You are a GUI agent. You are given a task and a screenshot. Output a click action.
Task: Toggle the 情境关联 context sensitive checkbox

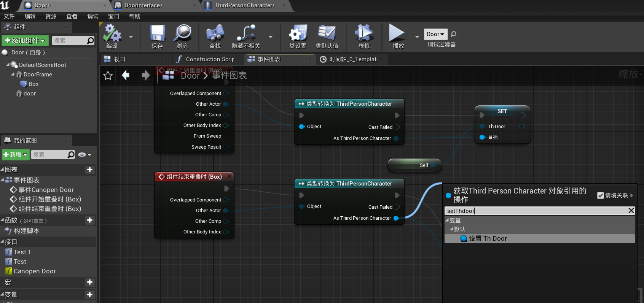tap(601, 195)
